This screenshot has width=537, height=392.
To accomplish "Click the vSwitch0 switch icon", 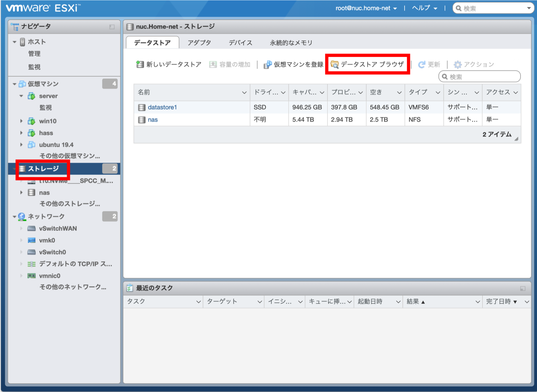I will [32, 252].
